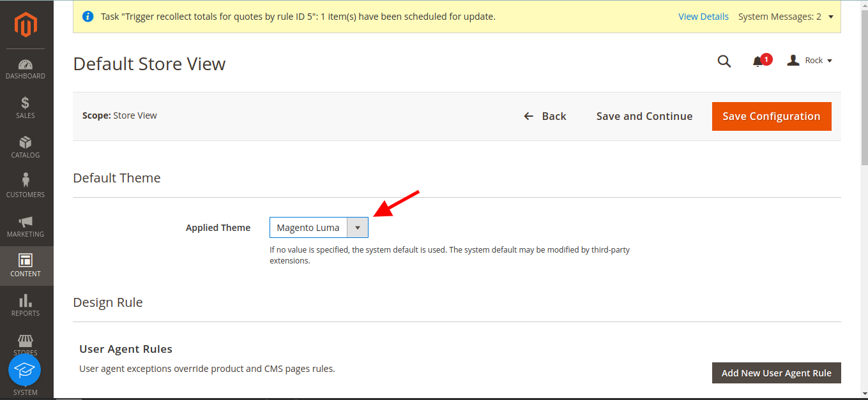Click the Back button
The image size is (868, 400).
point(545,116)
